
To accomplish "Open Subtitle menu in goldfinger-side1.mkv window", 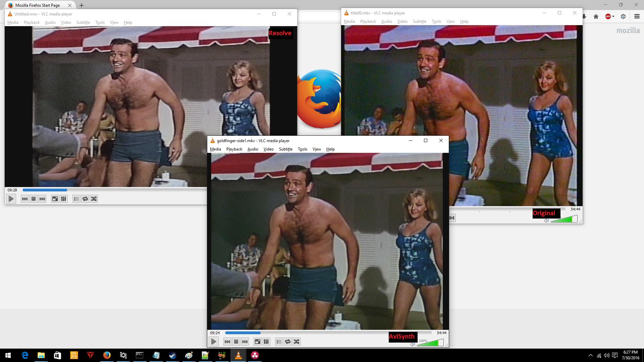I will coord(286,149).
